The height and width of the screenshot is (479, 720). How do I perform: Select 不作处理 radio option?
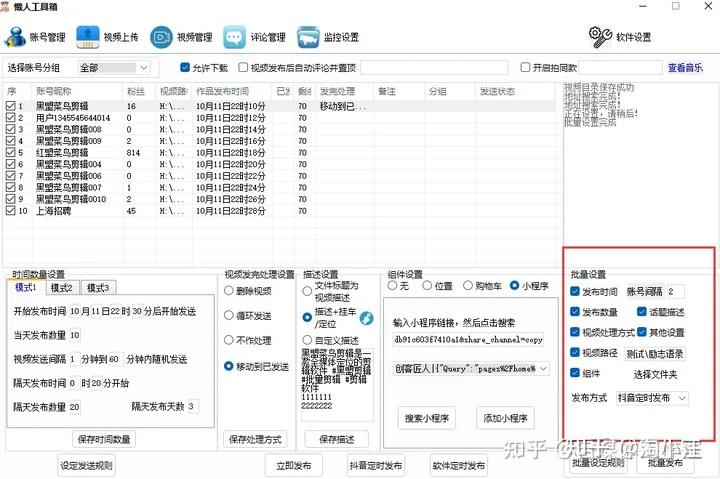click(229, 340)
